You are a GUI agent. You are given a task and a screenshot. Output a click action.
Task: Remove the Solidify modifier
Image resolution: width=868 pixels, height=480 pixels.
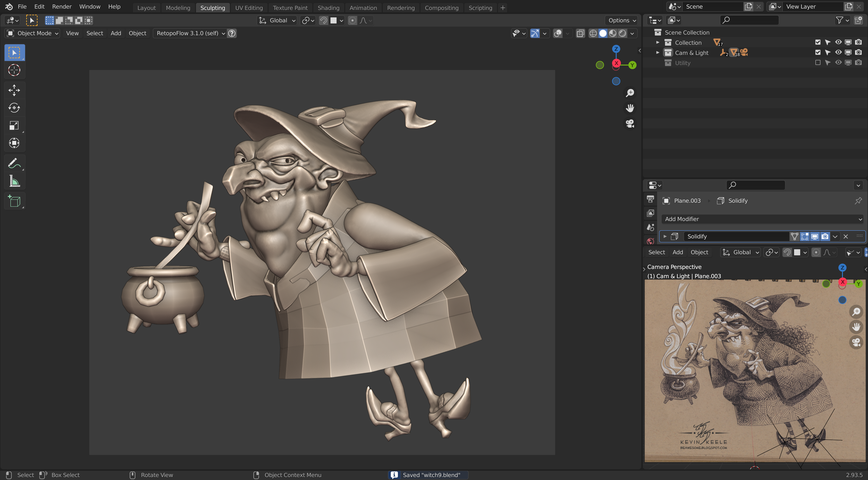(x=845, y=236)
